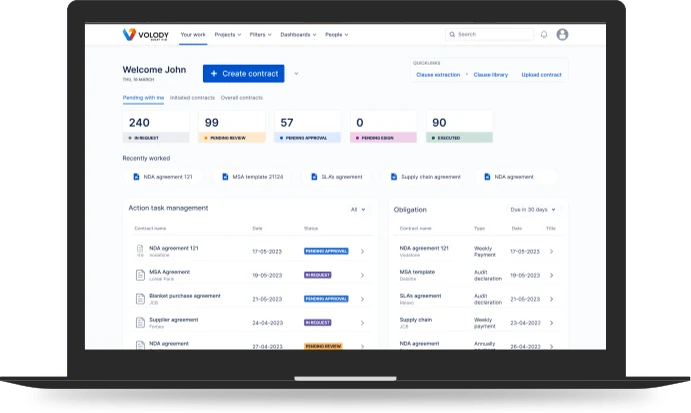The width and height of the screenshot is (691, 413).
Task: Click document icon of SLAs agreement chip
Action: [x=314, y=177]
